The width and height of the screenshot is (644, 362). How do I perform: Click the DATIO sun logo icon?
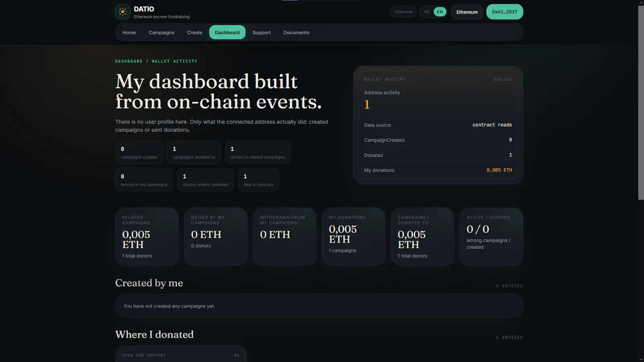123,12
